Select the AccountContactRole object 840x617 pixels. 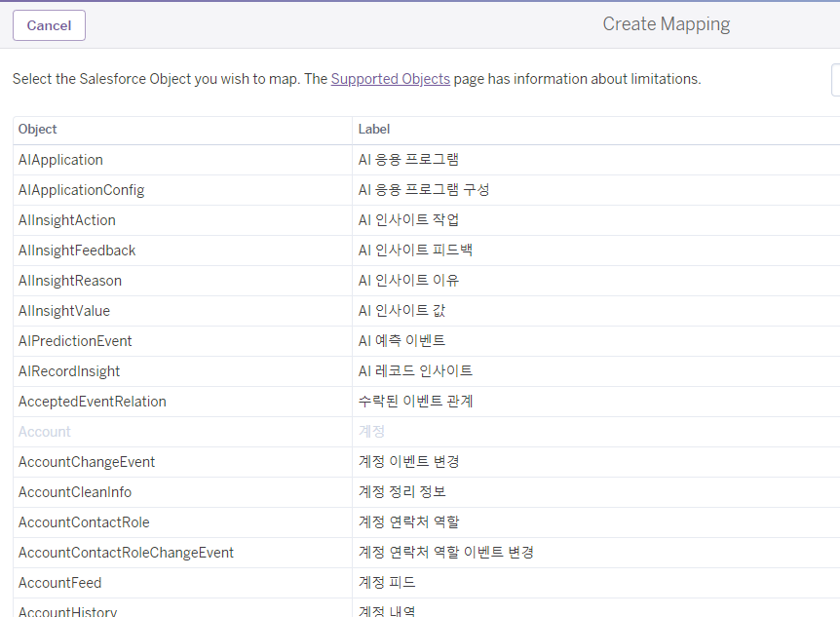point(84,522)
